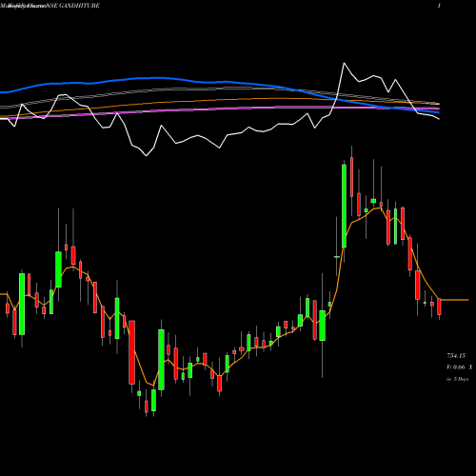
Task: Click the peak of the white indicator line
Action: [344, 63]
